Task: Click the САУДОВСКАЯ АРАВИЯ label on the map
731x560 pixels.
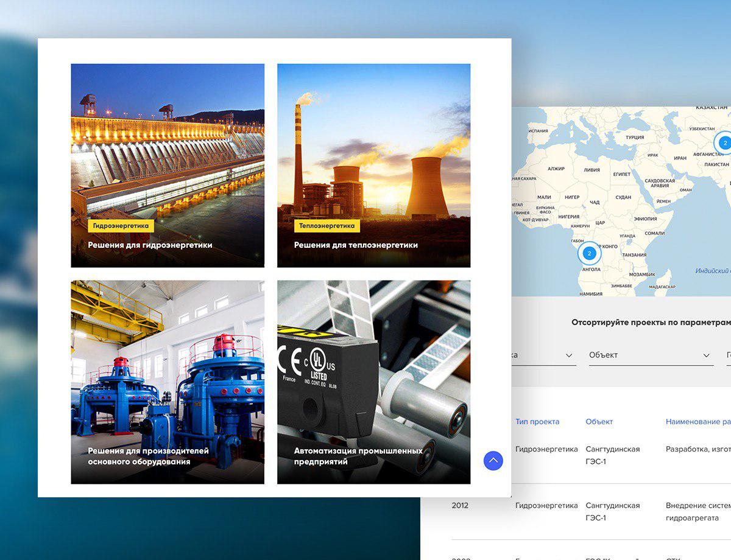Action: (x=660, y=183)
